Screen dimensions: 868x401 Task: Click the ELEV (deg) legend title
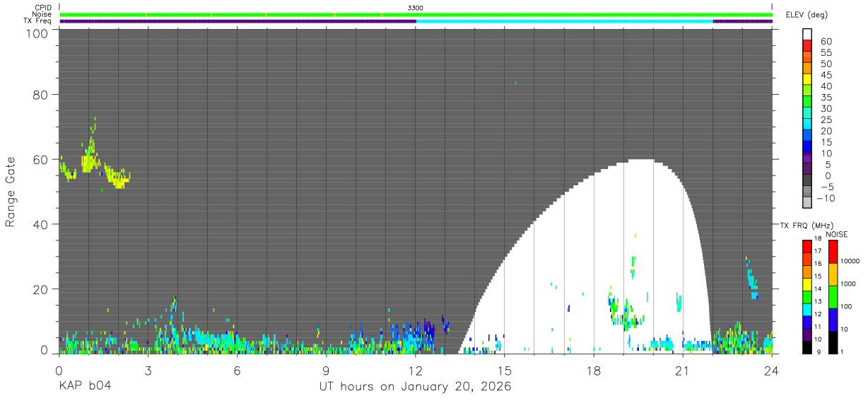(x=807, y=14)
